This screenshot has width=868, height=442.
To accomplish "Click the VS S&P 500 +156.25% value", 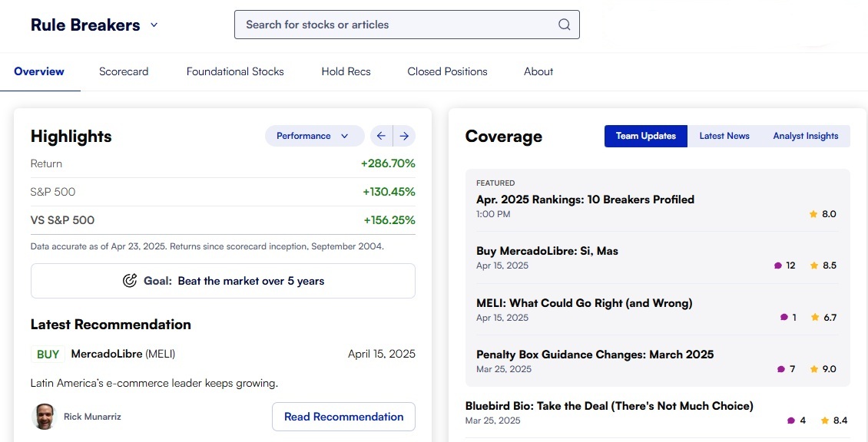I will [389, 220].
